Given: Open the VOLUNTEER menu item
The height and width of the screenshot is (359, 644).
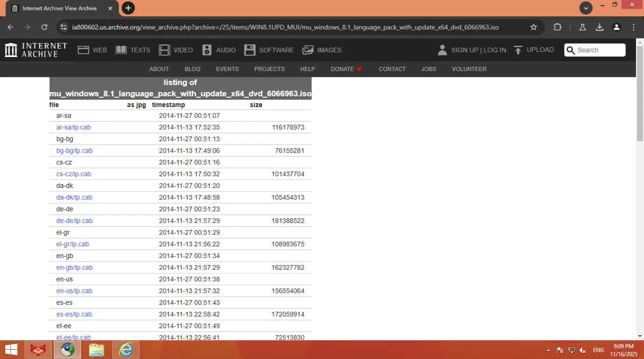Looking at the screenshot, I should (x=469, y=69).
